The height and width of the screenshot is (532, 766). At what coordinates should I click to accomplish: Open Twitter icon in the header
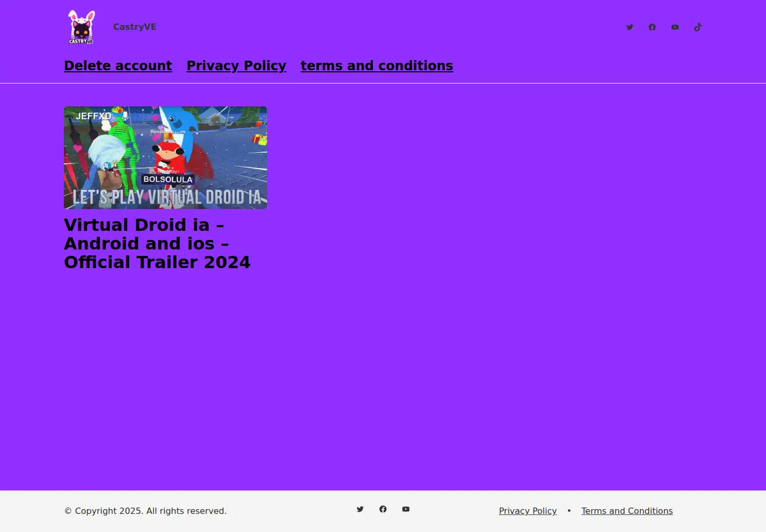(x=630, y=27)
